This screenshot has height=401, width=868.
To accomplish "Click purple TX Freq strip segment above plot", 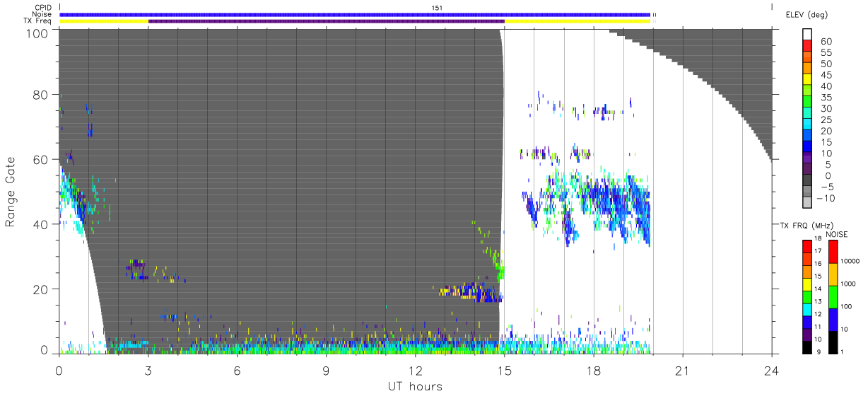I will (326, 21).
